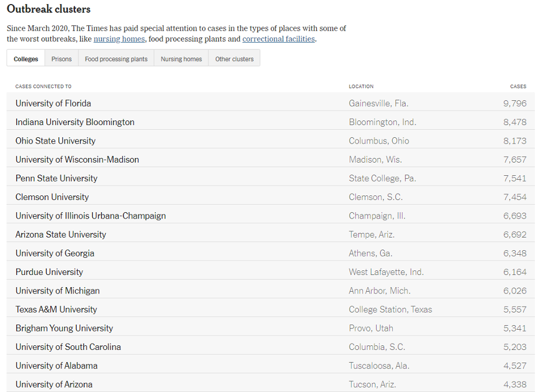Select Indiana University Bloomington row

pos(75,122)
